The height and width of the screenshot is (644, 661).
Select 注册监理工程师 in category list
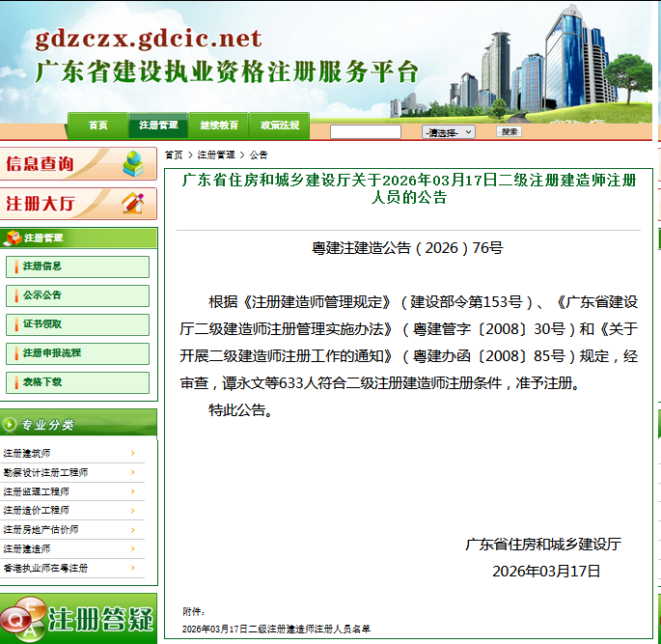tap(37, 491)
